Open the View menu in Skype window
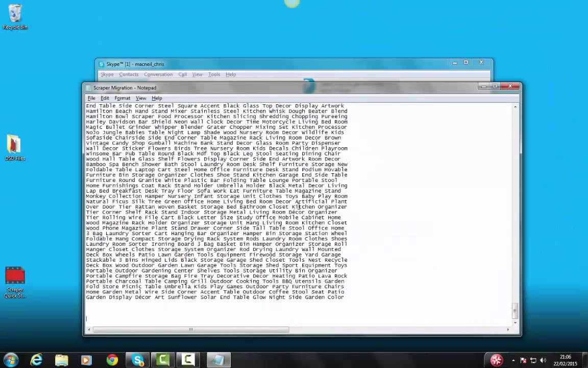The height and width of the screenshot is (368, 588). coord(197,74)
